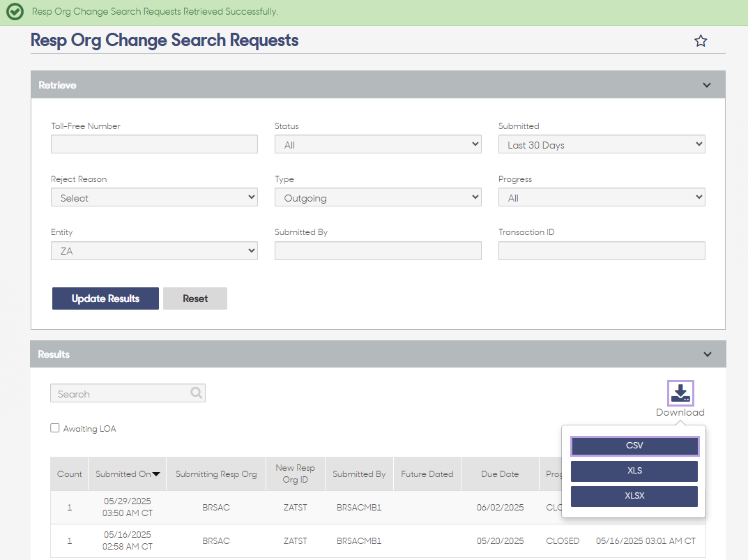Viewport: 748px width, 560px height.
Task: Choose CSV download format
Action: (634, 446)
